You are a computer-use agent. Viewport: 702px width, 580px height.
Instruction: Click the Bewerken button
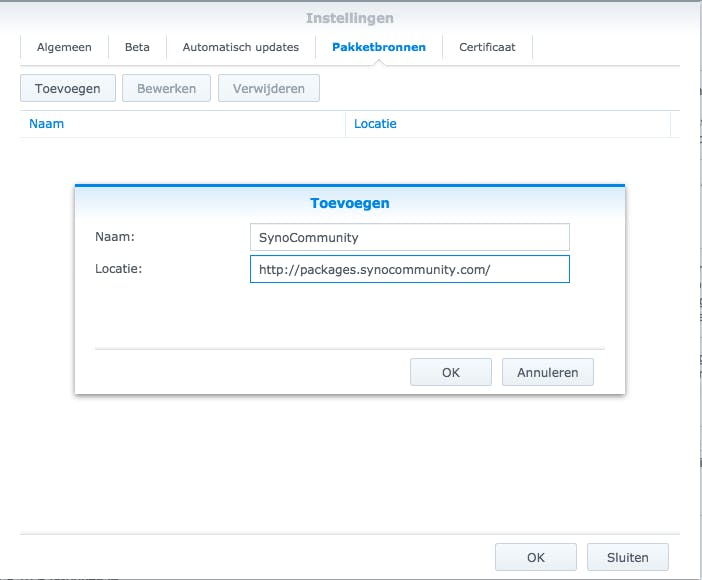click(166, 88)
